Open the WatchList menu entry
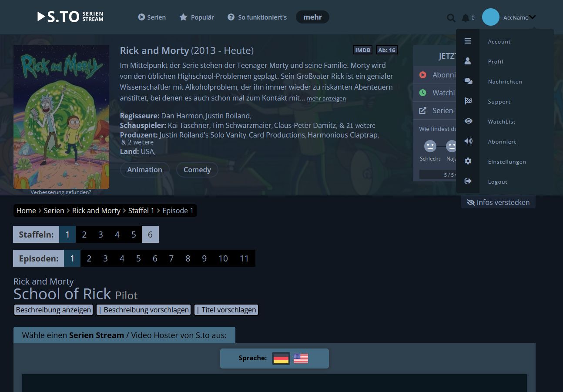563x392 pixels. pyautogui.click(x=502, y=121)
